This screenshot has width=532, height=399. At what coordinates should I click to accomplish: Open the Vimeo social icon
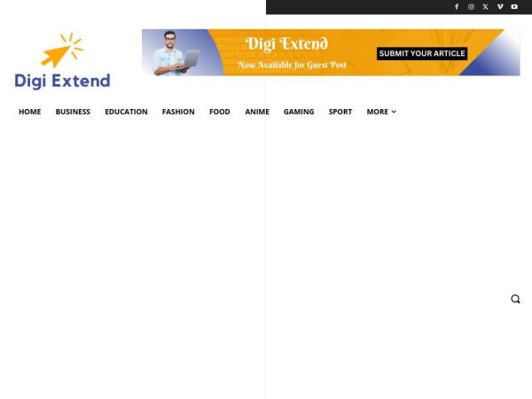pos(500,7)
